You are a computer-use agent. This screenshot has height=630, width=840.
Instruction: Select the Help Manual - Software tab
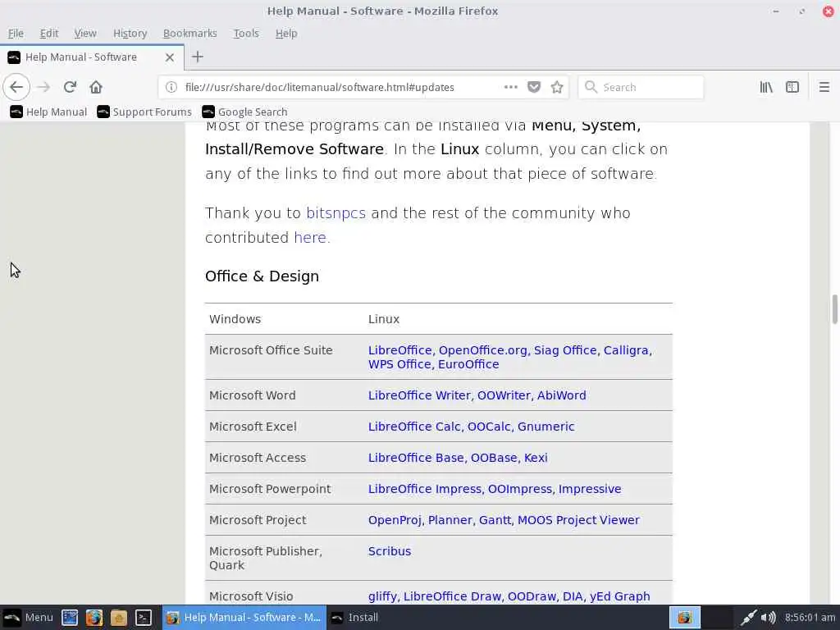[92, 57]
